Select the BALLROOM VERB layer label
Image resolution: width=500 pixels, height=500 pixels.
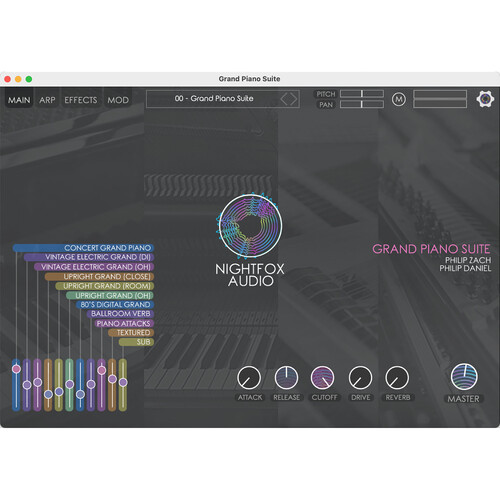click(120, 314)
